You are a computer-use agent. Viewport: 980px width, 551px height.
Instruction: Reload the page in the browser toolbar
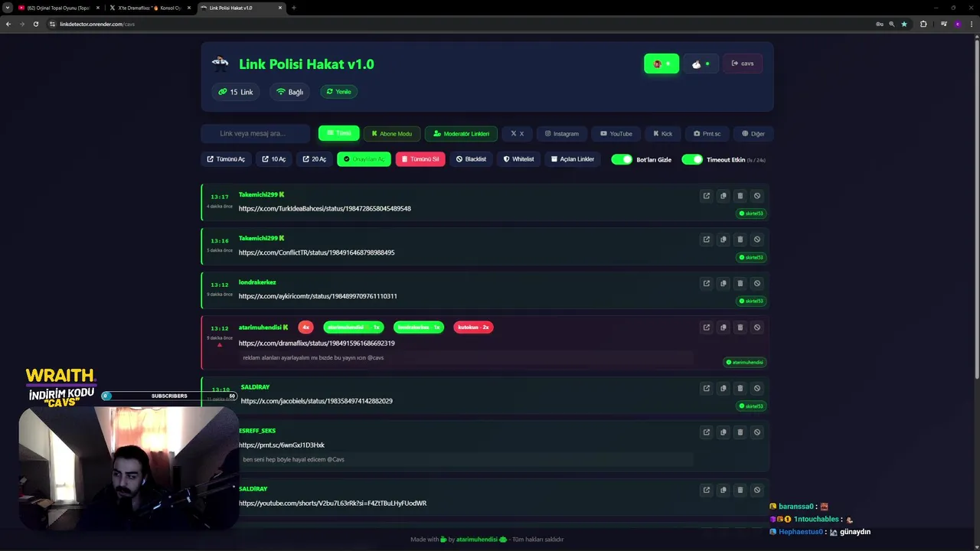pyautogui.click(x=35, y=24)
